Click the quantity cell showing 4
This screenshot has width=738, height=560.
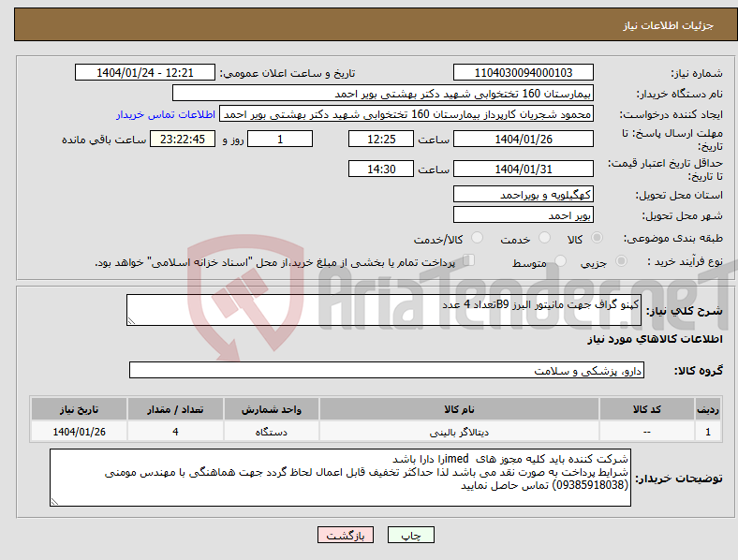(175, 432)
